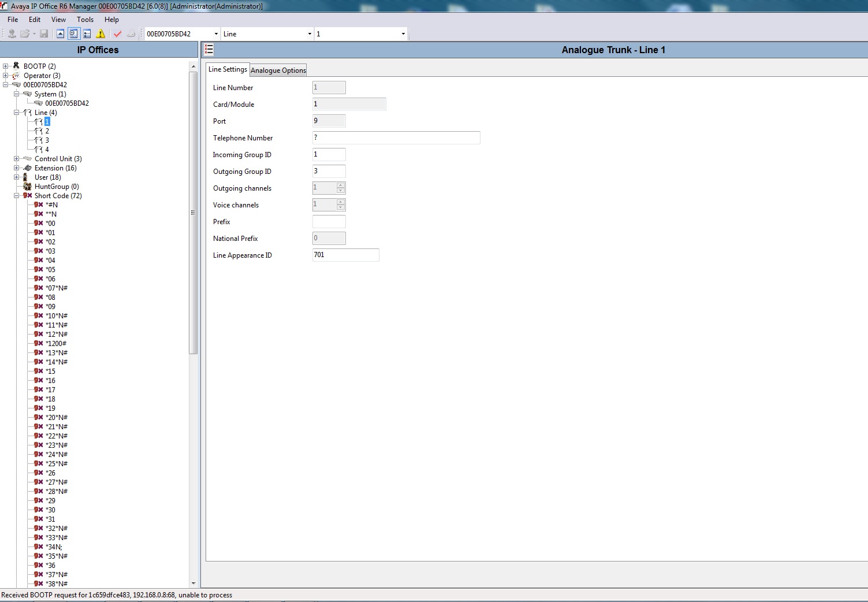Click the Outgoing channels spinner up arrow

[341, 185]
